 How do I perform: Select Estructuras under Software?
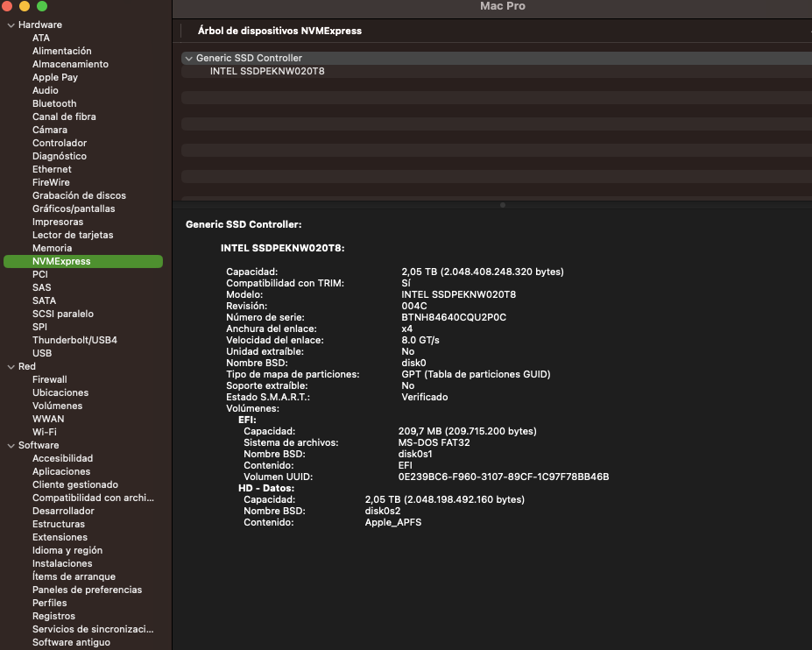[59, 524]
